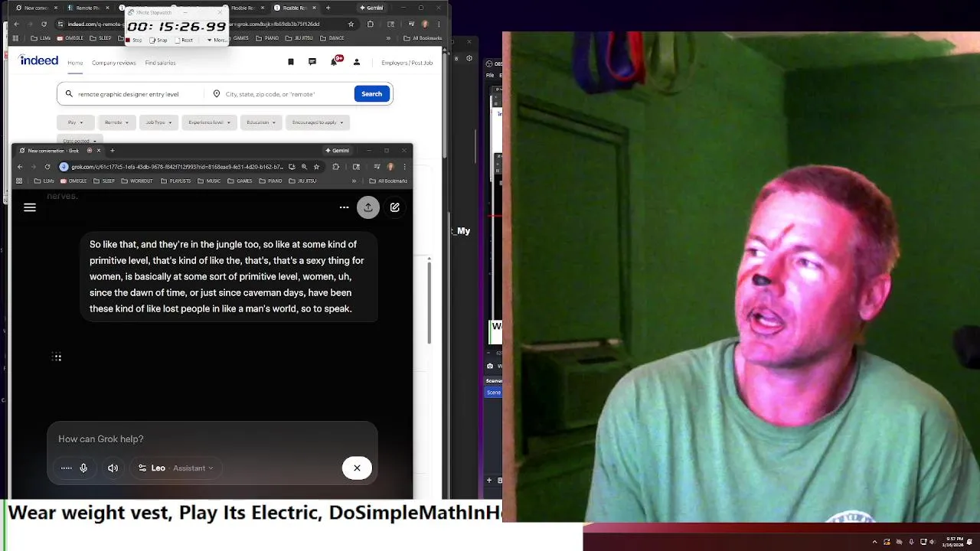Expand the Job Type filter dropdown
The height and width of the screenshot is (551, 980).
tap(158, 122)
